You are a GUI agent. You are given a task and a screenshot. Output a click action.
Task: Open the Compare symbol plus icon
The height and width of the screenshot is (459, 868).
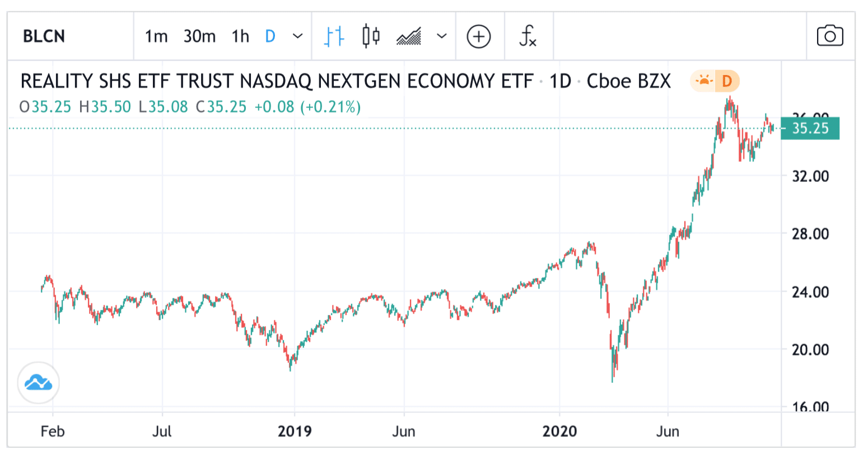coord(479,35)
